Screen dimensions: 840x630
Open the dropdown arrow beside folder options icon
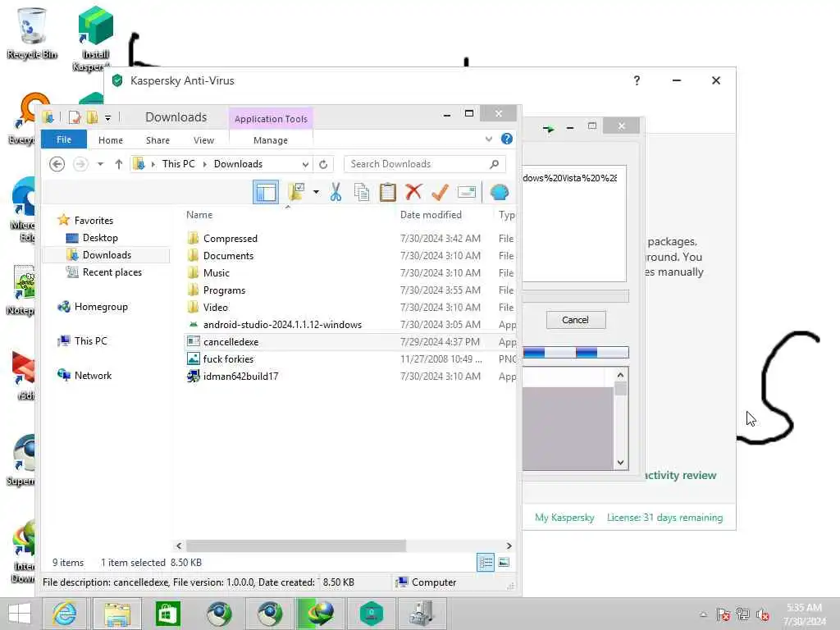316,192
